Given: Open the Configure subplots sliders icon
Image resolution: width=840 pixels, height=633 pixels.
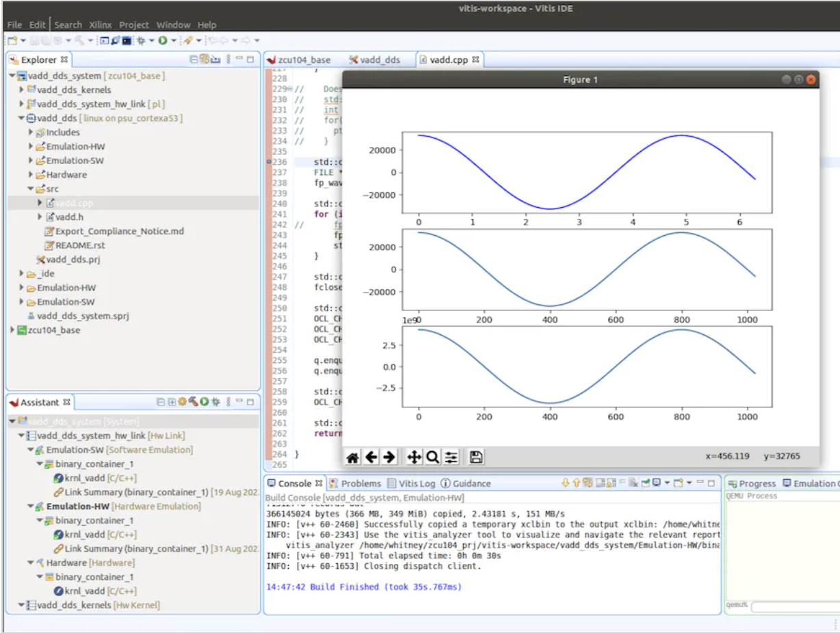Looking at the screenshot, I should pyautogui.click(x=451, y=457).
